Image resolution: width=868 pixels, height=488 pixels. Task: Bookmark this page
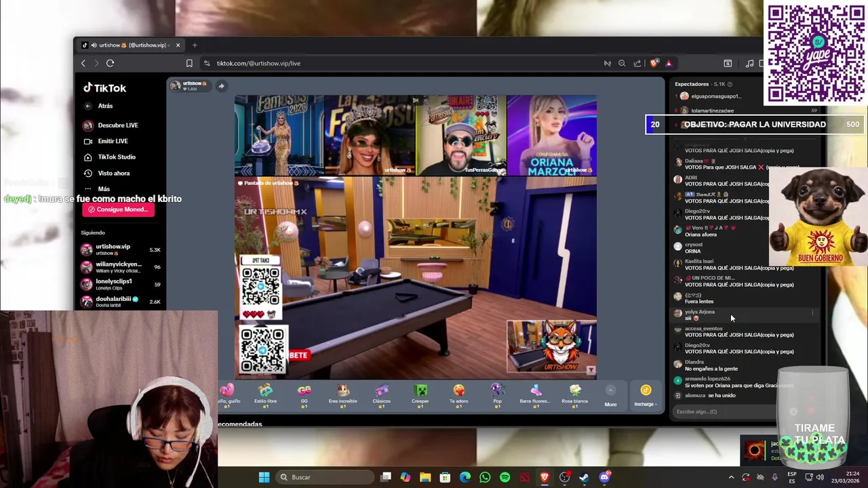point(189,63)
